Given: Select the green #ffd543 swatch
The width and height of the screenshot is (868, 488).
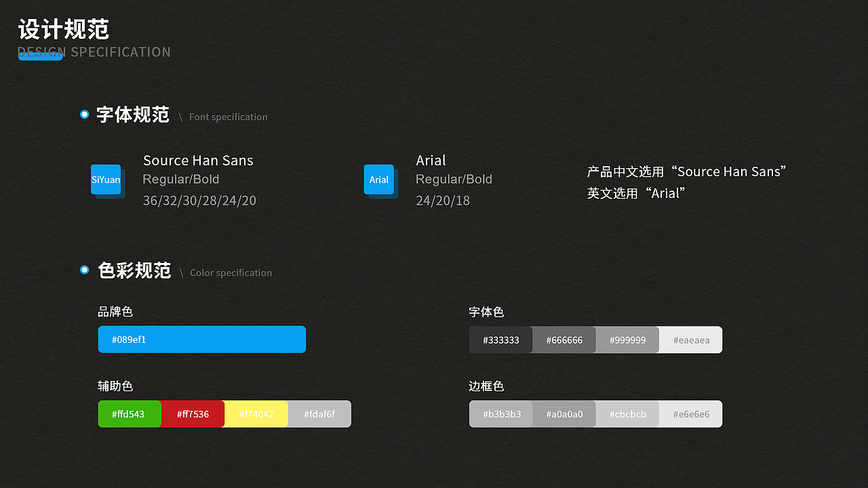Looking at the screenshot, I should tap(129, 414).
